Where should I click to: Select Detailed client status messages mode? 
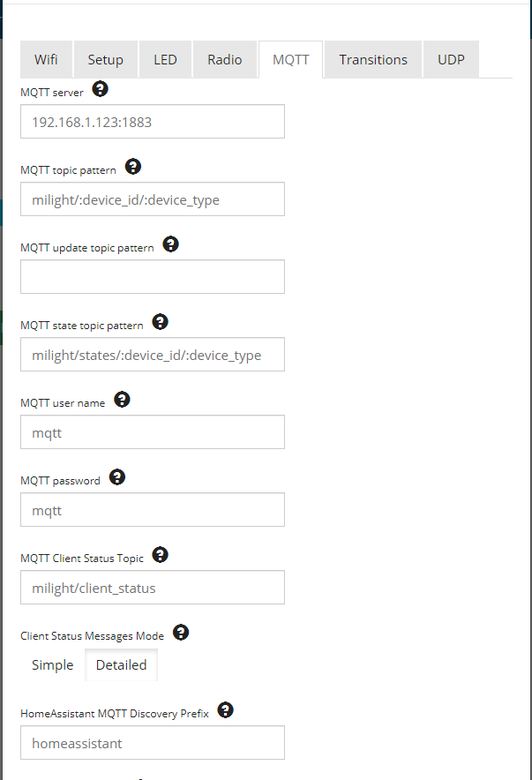(x=121, y=664)
